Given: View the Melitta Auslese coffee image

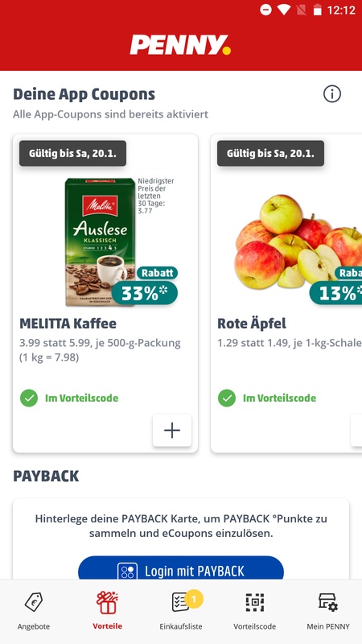Looking at the screenshot, I should 100,242.
